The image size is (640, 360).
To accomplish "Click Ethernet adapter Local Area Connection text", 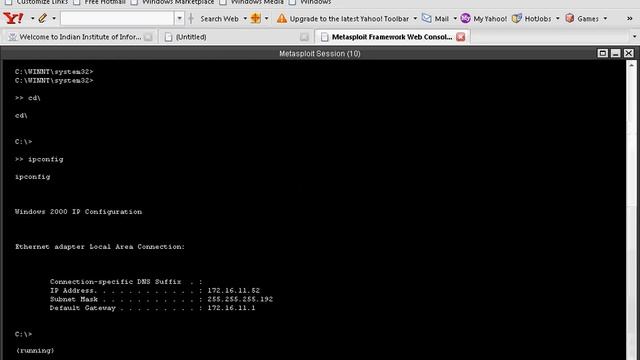I will pos(100,247).
